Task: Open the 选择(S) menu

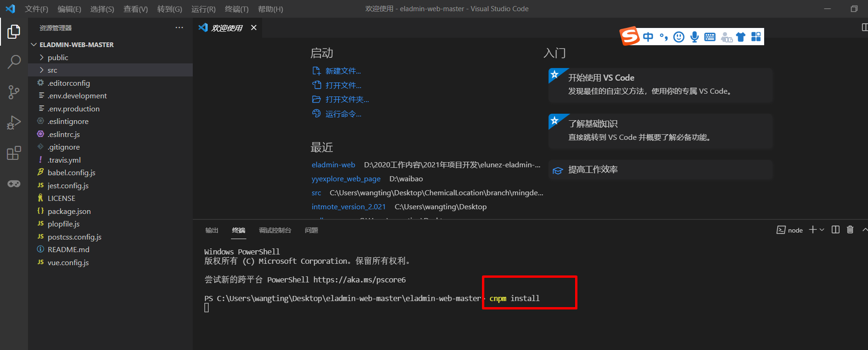Action: point(102,9)
